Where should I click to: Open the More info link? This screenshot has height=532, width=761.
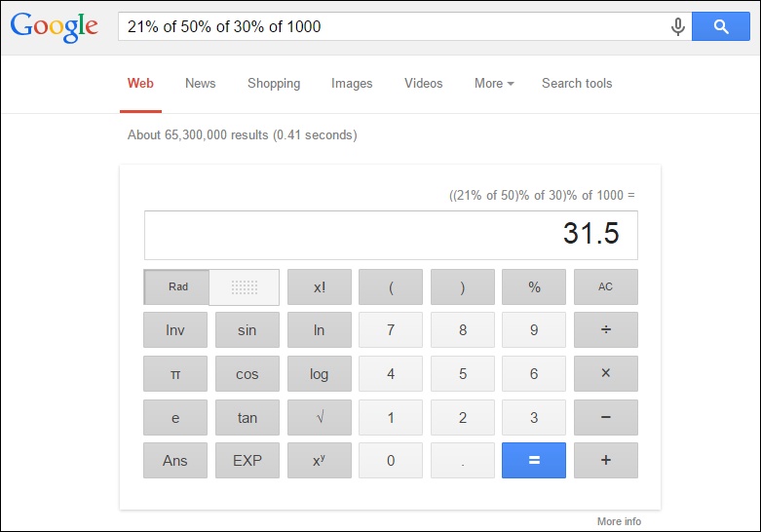point(619,521)
